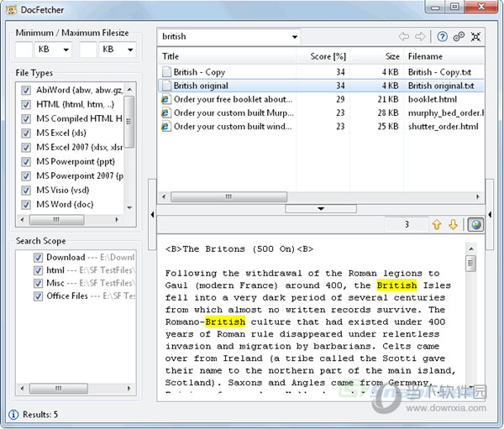The height and width of the screenshot is (429, 504).
Task: Click the forward navigation arrow in the search bar
Action: tap(420, 37)
